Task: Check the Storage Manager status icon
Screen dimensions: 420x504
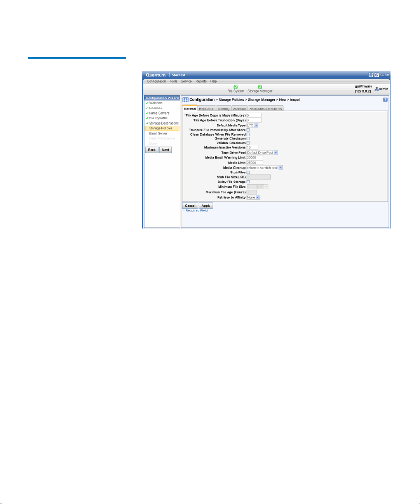Action: [260, 87]
